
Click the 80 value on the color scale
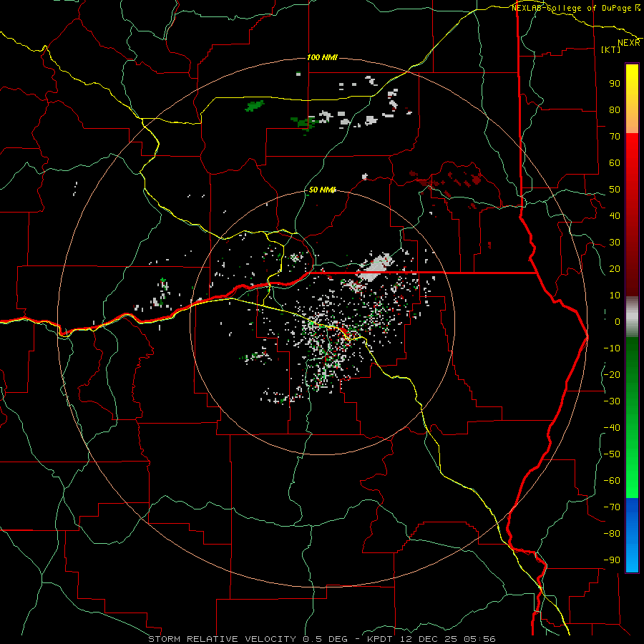coord(615,110)
